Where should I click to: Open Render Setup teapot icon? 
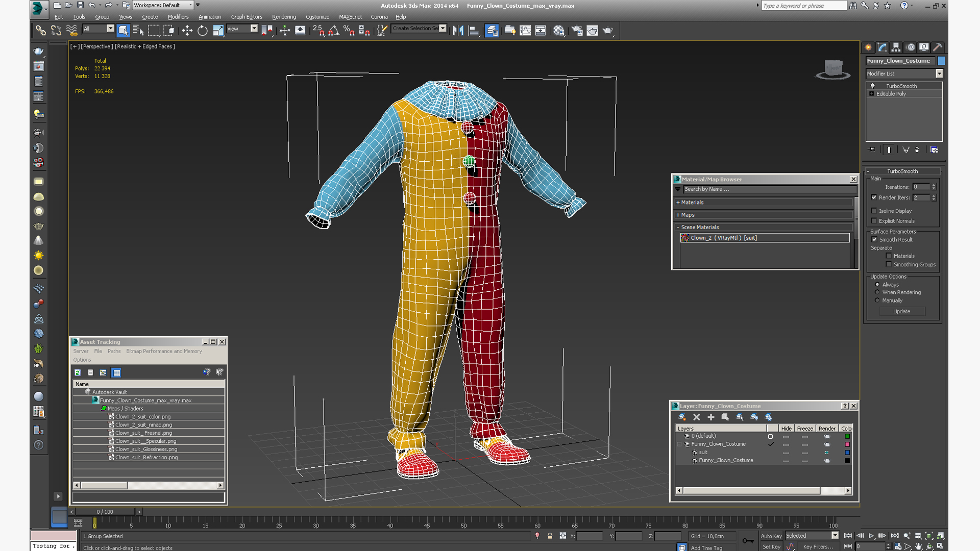pos(577,31)
